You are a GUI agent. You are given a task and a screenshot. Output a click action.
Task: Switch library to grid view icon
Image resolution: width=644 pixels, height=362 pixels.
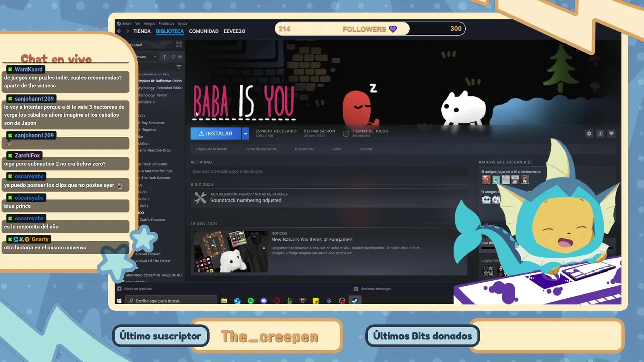[179, 44]
